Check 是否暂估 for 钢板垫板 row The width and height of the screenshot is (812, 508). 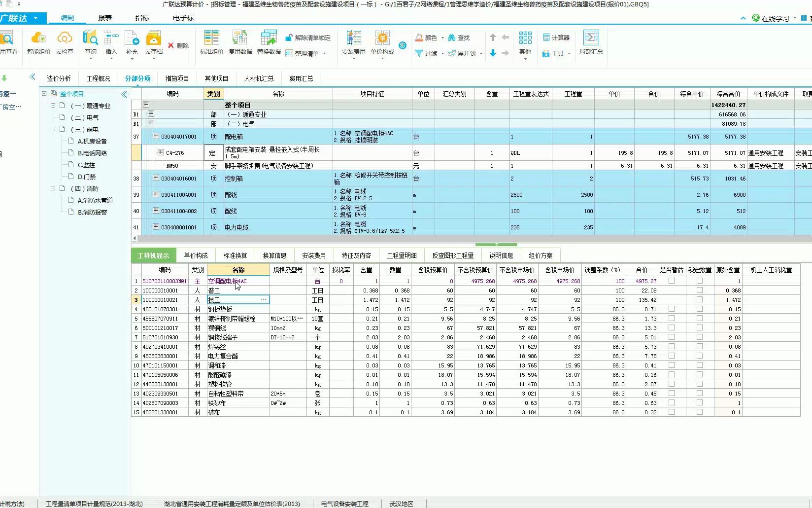coord(672,309)
